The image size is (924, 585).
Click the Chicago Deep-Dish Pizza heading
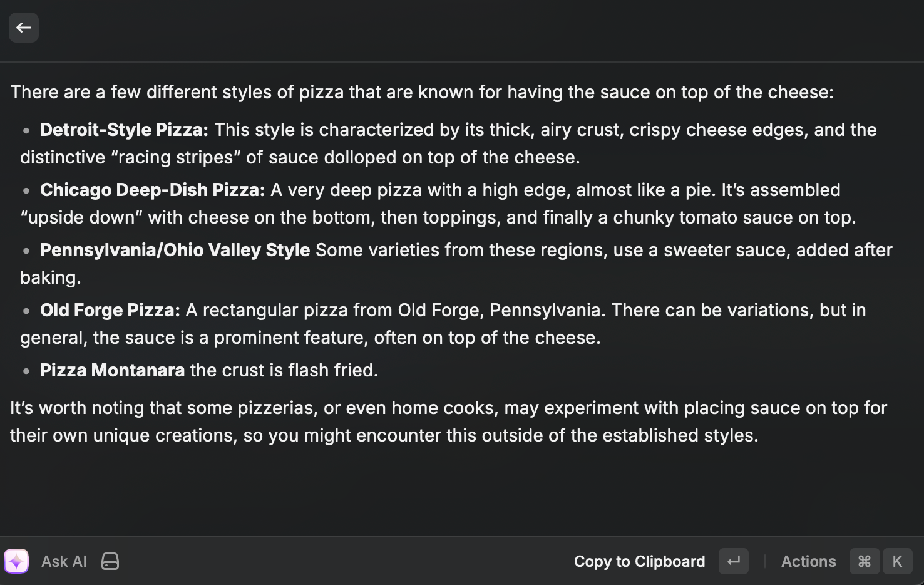[x=152, y=190]
